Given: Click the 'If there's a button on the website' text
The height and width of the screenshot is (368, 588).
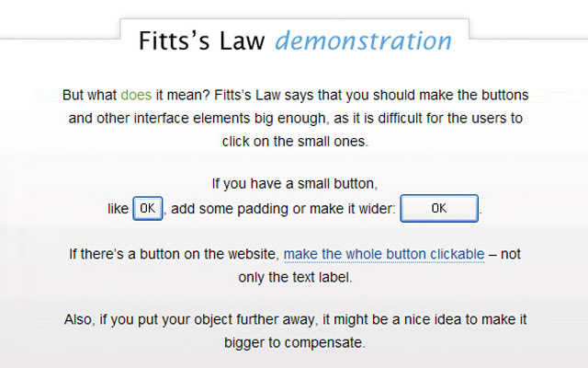Looking at the screenshot, I should click(175, 254).
